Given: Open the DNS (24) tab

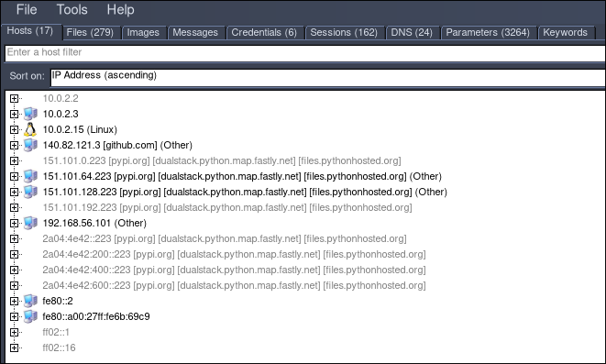Looking at the screenshot, I should coord(412,32).
